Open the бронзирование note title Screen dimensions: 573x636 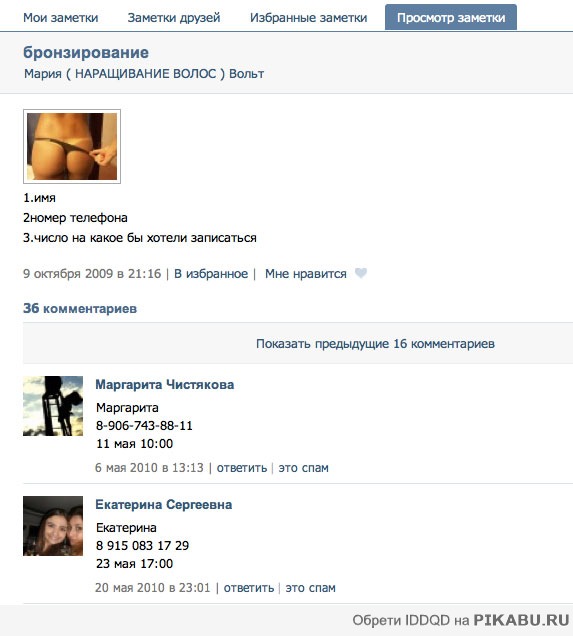coord(86,52)
